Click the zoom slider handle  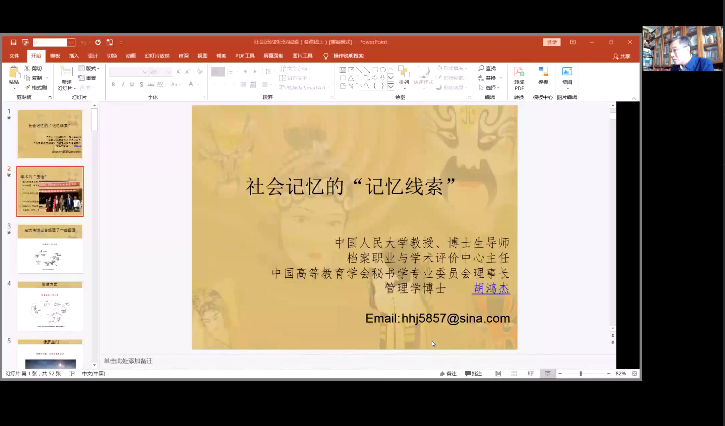tap(581, 373)
